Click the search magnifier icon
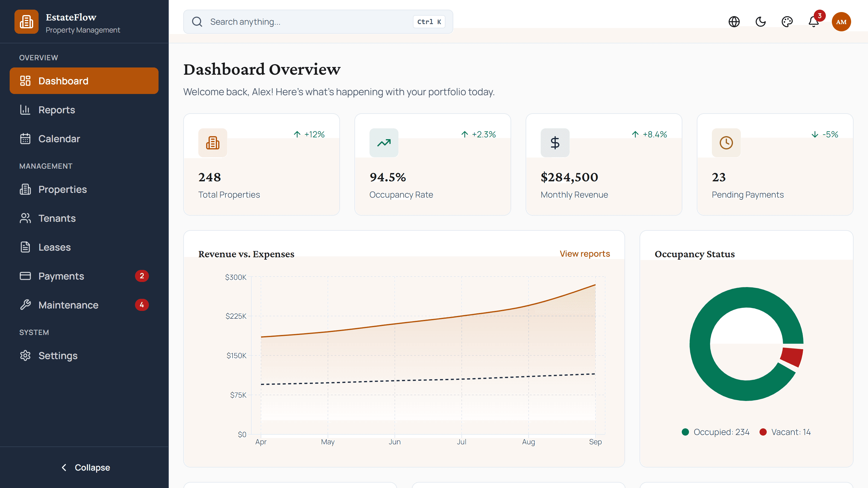This screenshot has height=488, width=868. pyautogui.click(x=197, y=22)
